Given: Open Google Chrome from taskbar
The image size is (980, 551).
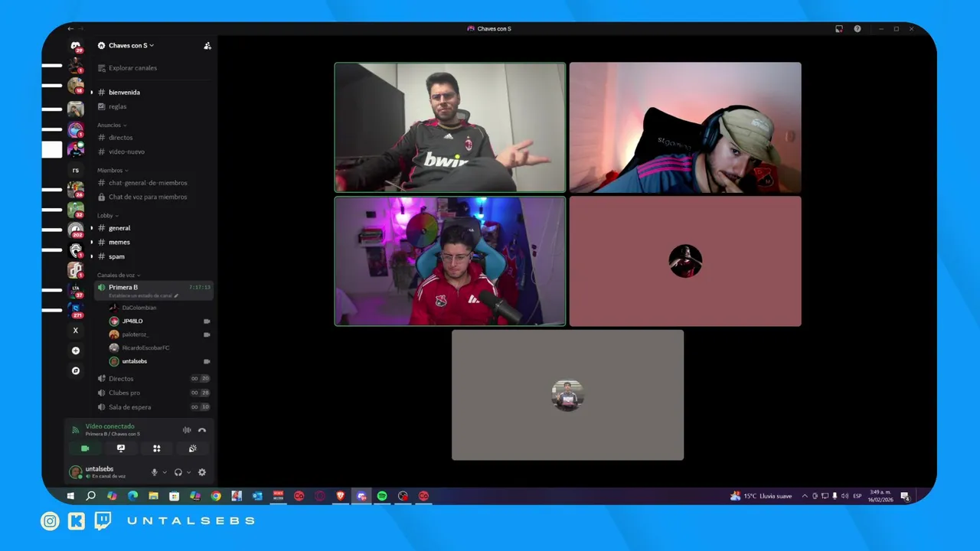Looking at the screenshot, I should (x=216, y=496).
